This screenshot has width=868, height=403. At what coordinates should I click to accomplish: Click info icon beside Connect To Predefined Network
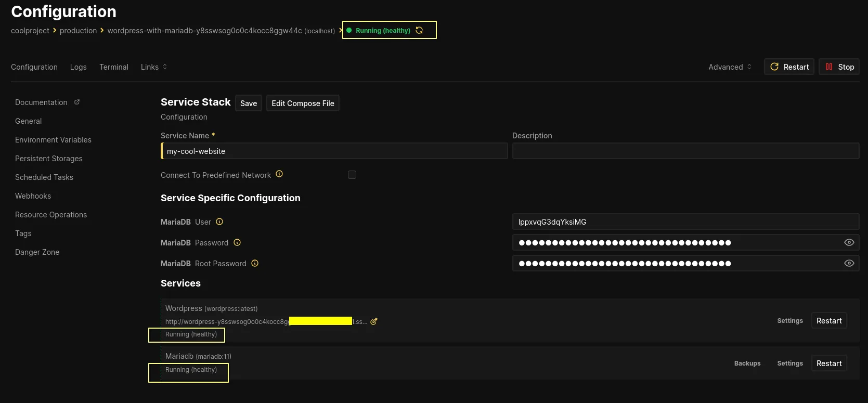click(279, 174)
